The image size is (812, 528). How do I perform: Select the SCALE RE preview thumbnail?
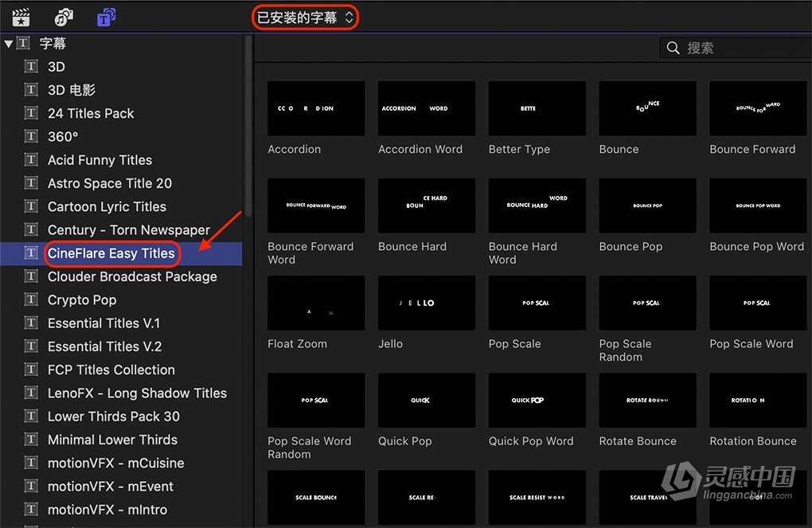pos(426,498)
